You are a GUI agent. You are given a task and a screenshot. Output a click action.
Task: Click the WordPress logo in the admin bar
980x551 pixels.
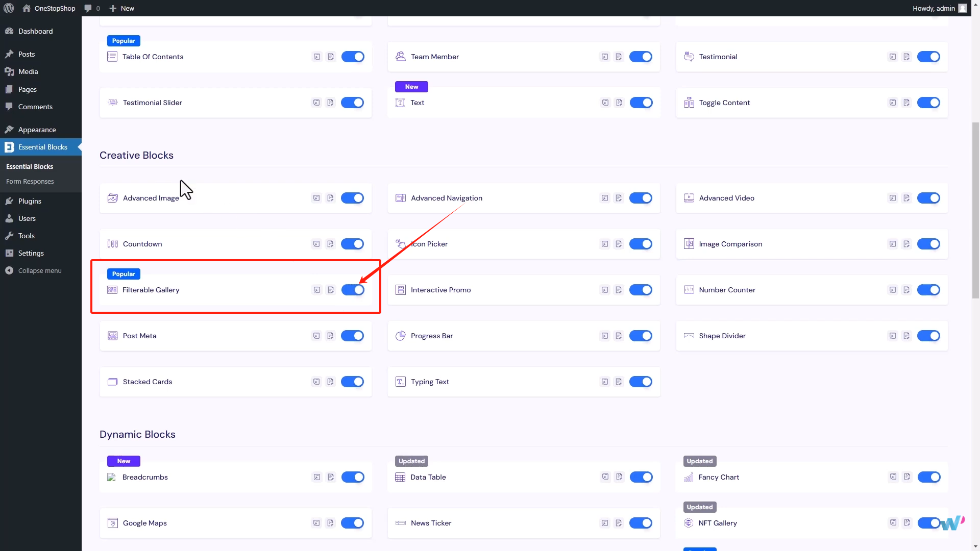coord(8,8)
